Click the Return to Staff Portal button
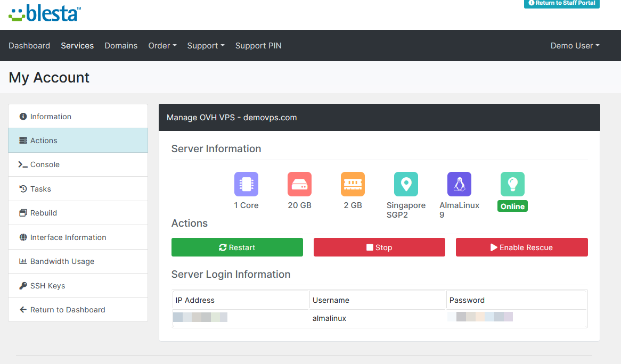 point(561,3)
